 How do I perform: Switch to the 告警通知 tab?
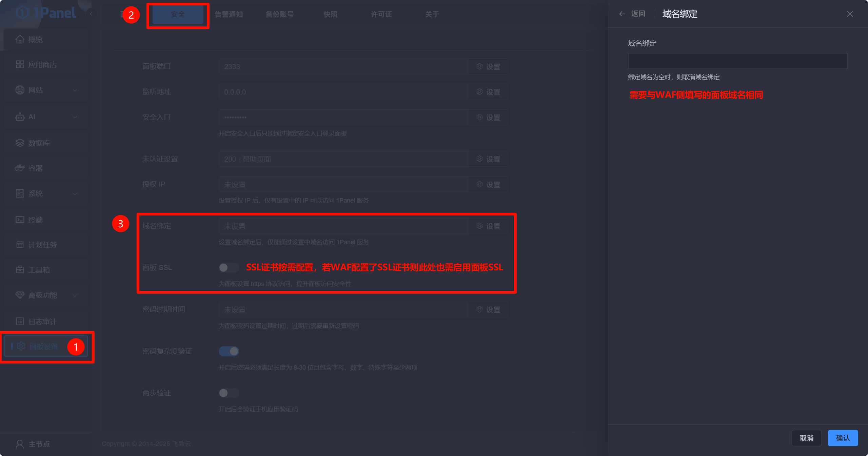(229, 14)
